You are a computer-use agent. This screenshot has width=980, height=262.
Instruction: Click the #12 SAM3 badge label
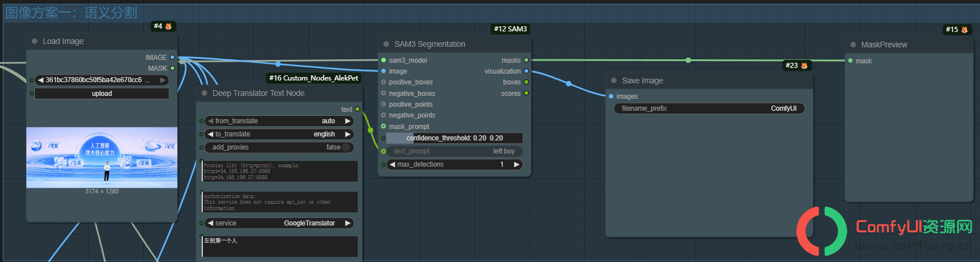(x=511, y=29)
